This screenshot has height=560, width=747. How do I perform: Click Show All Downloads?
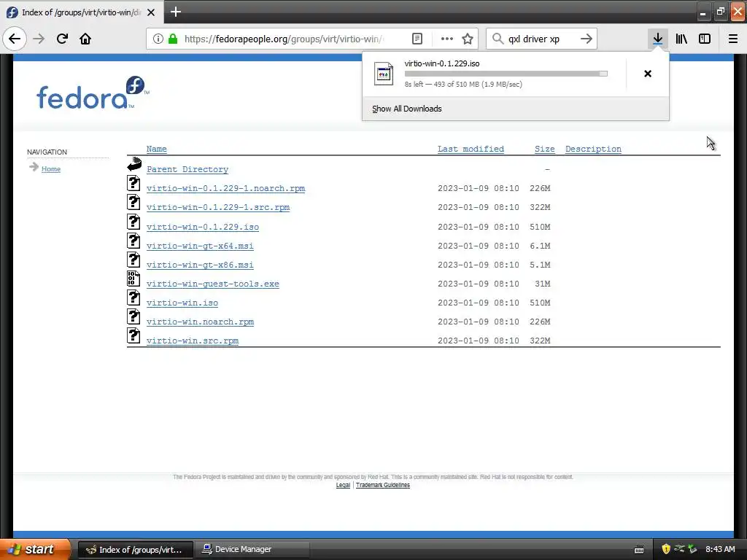click(x=407, y=109)
